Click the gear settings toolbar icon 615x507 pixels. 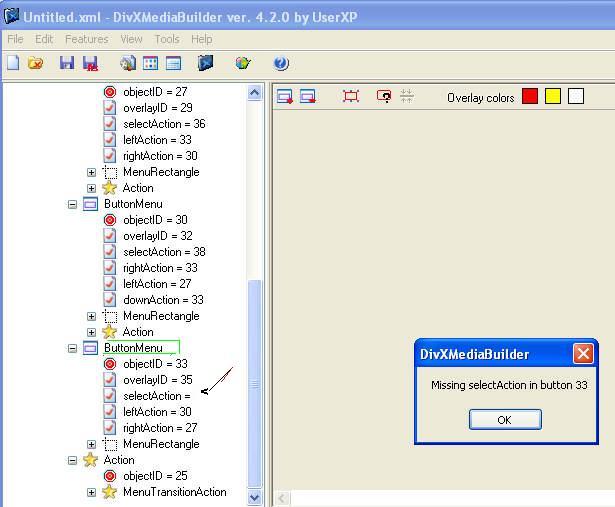click(128, 63)
